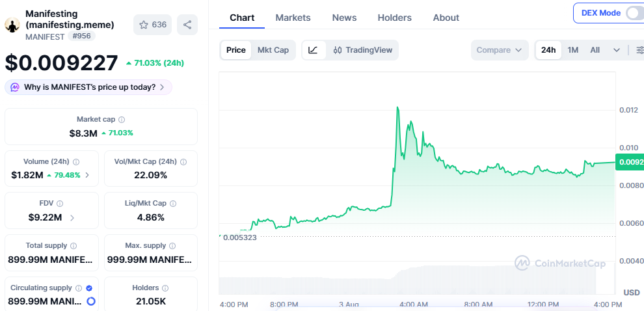Select the line chart icon
Screen dimensions: 644x311
314,50
